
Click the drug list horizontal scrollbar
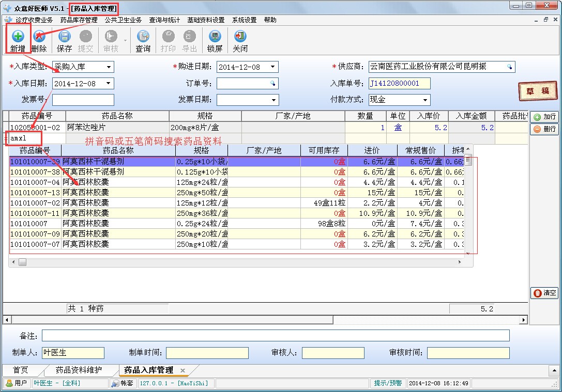point(238,262)
